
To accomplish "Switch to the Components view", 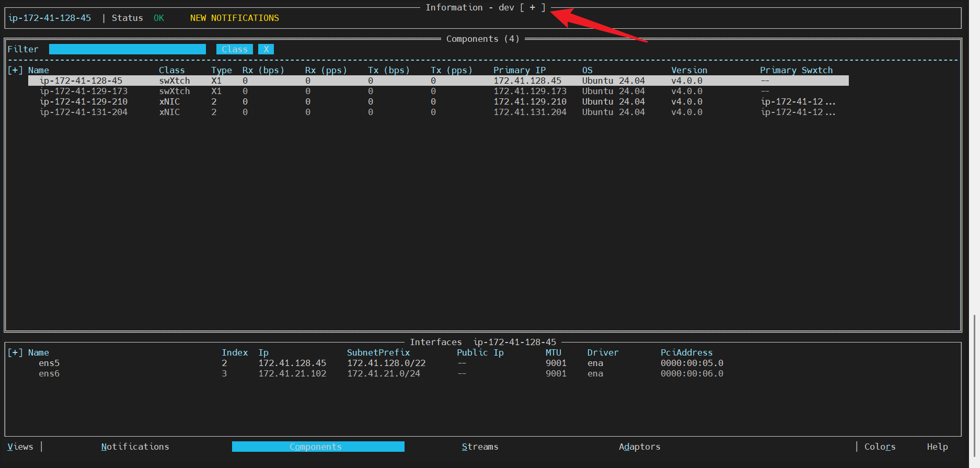I will [x=318, y=447].
